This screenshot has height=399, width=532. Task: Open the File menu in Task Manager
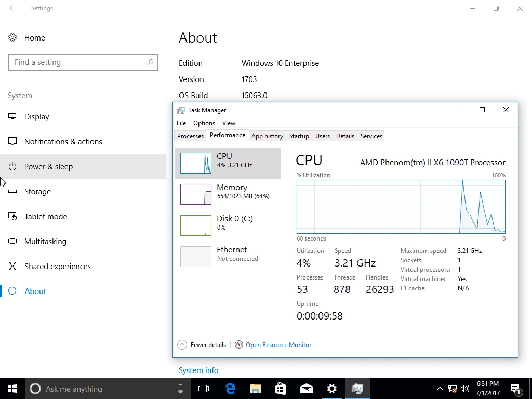(x=181, y=123)
